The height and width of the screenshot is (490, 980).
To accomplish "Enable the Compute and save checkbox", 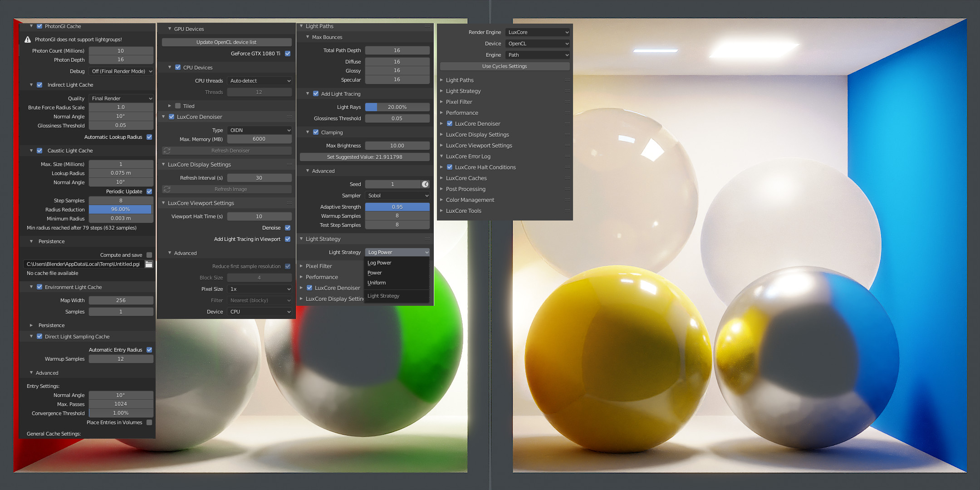I will 149,255.
